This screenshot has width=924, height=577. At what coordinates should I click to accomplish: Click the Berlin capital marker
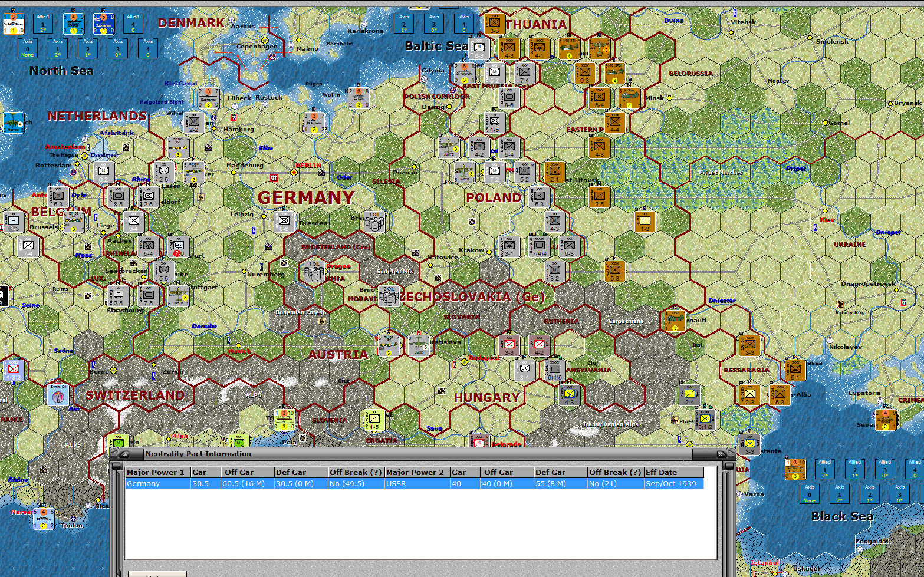point(294,172)
